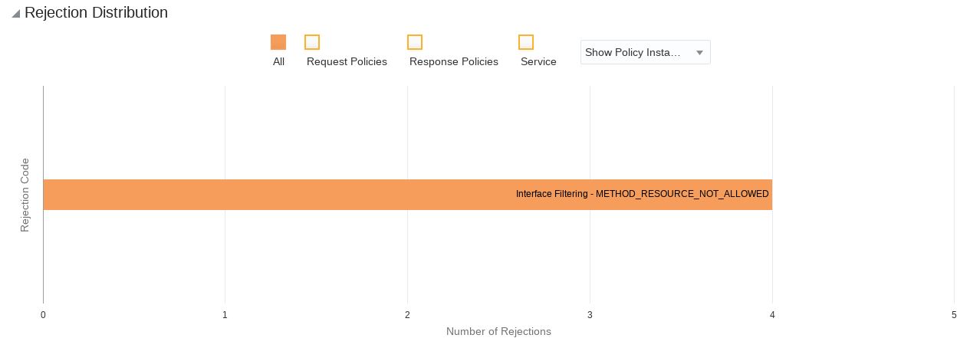This screenshot has width=980, height=348.
Task: Click the 2 tick label on the x-axis
Action: click(407, 315)
